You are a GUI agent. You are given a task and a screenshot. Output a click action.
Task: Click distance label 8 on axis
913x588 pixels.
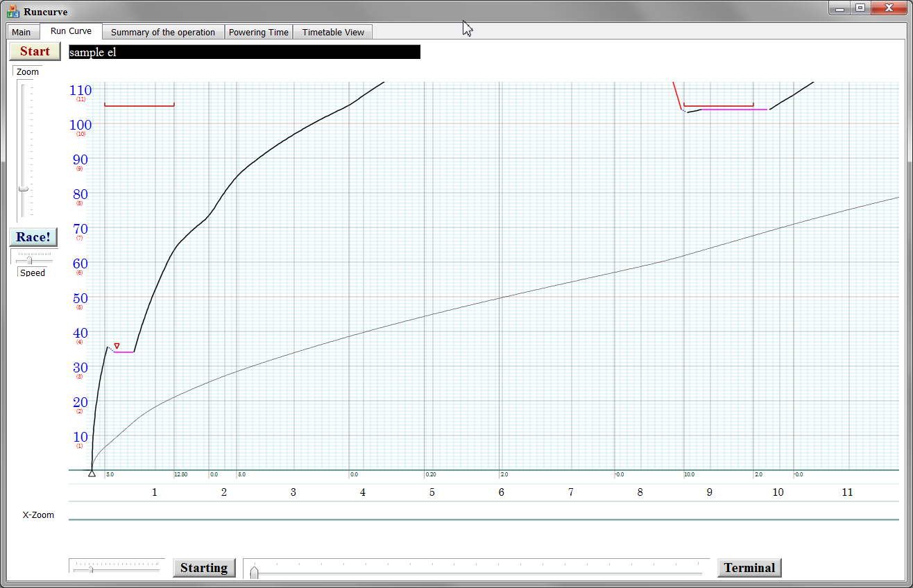[640, 492]
